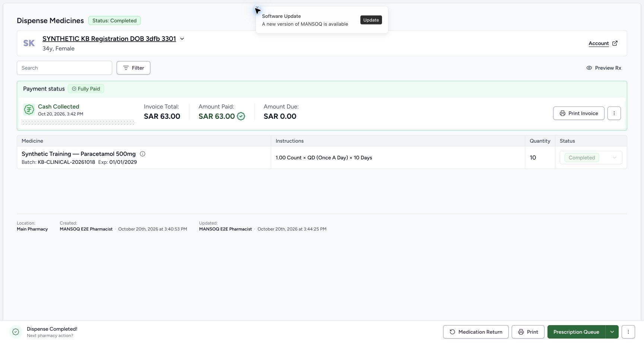Click the verified check beside Amount Paid
This screenshot has width=644, height=343.
(241, 116)
